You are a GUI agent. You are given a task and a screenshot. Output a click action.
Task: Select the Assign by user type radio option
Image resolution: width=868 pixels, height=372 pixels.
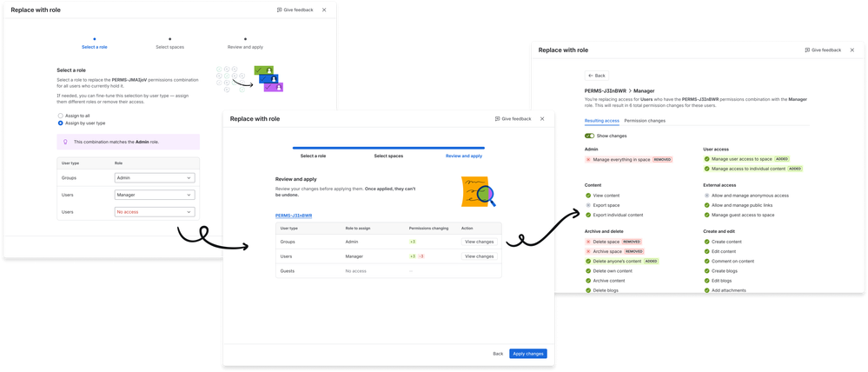tap(60, 123)
